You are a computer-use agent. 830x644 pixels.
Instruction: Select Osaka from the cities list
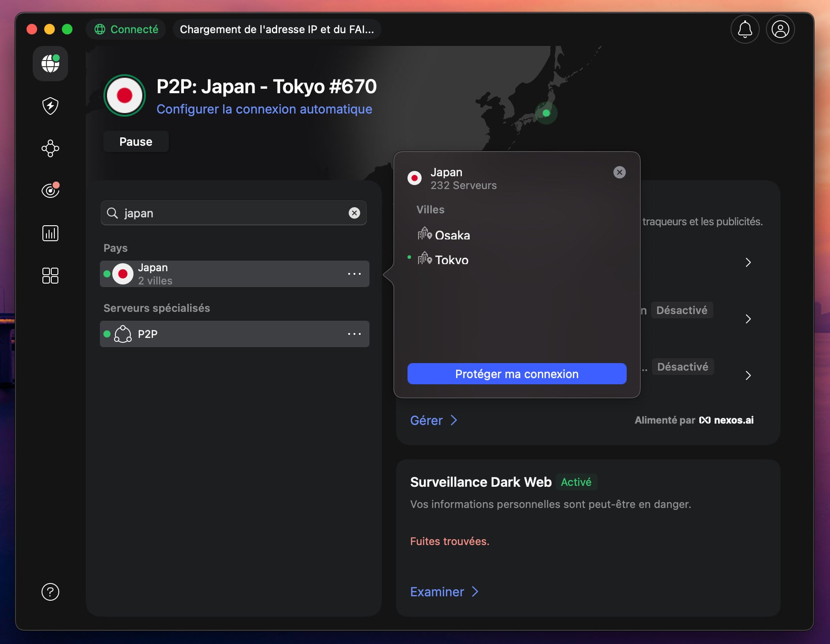point(453,235)
